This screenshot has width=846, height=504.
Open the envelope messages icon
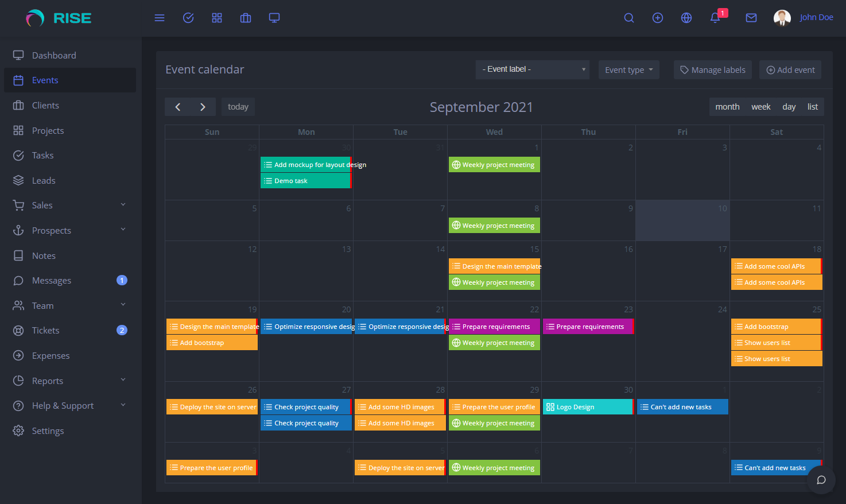click(751, 18)
